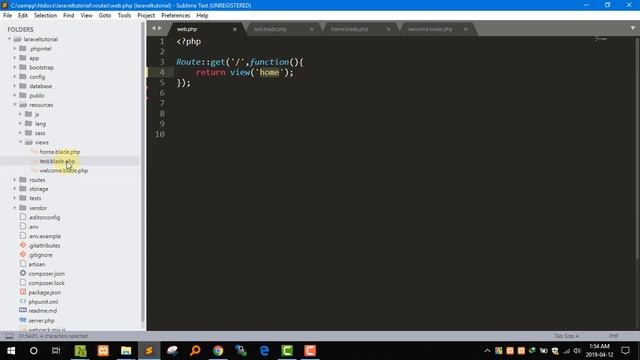This screenshot has height=360, width=640.
Task: Open test.blade.php in the sidebar
Action: point(57,161)
